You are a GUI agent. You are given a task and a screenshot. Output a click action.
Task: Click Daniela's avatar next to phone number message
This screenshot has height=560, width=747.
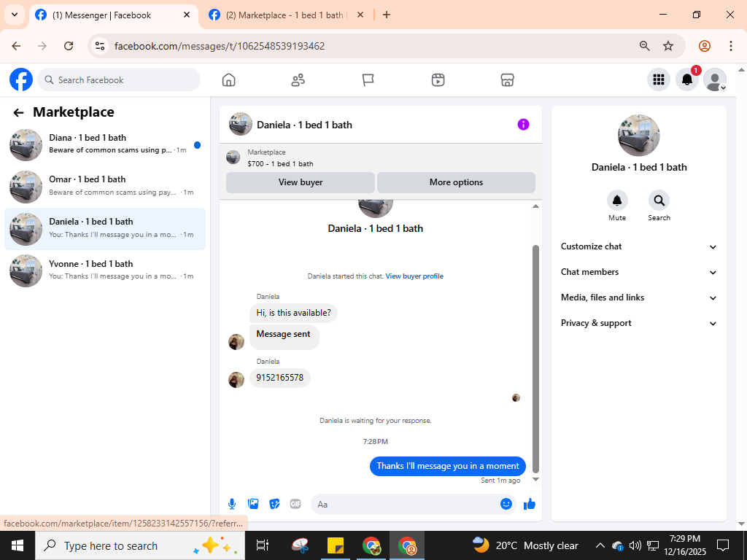pyautogui.click(x=236, y=379)
